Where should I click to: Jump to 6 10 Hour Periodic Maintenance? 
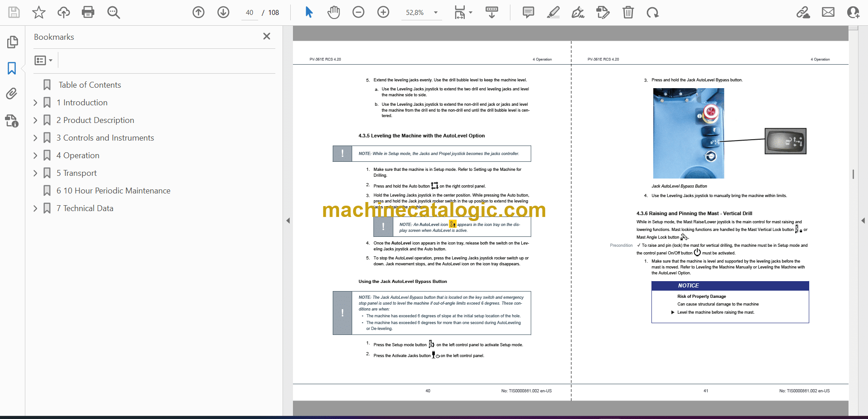tap(113, 191)
